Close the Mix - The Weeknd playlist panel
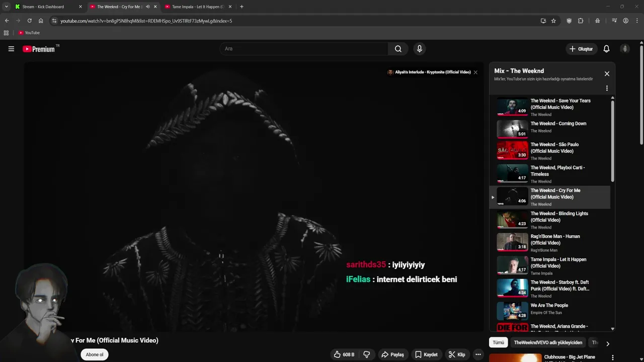 coord(607,74)
